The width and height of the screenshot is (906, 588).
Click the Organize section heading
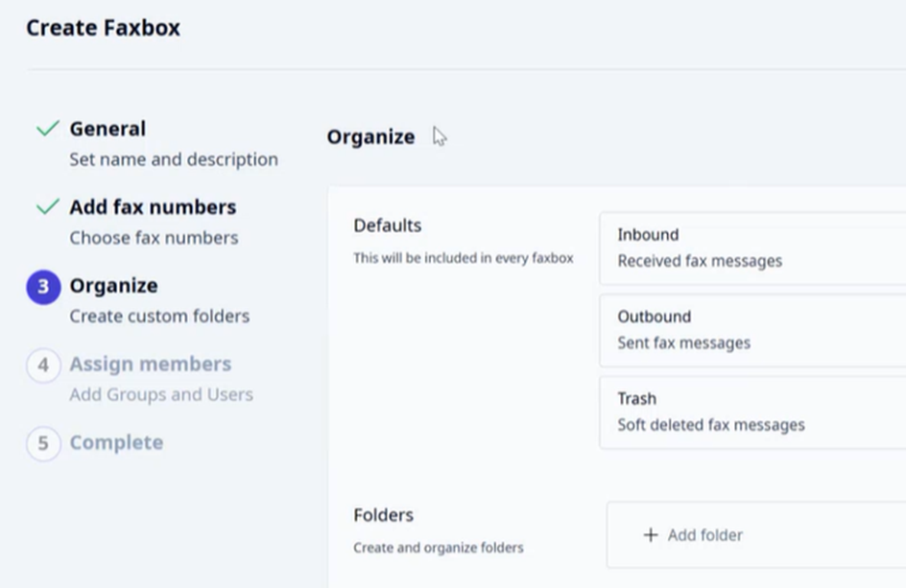pos(371,137)
